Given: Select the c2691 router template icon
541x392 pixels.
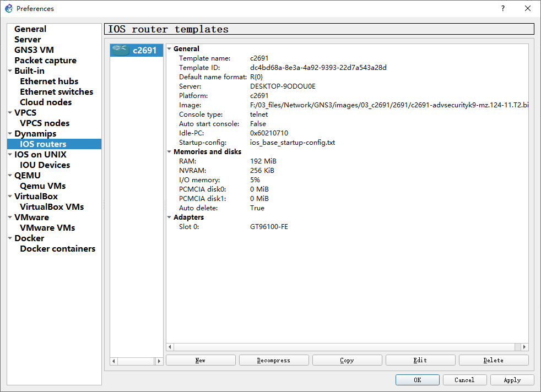Looking at the screenshot, I should (121, 50).
